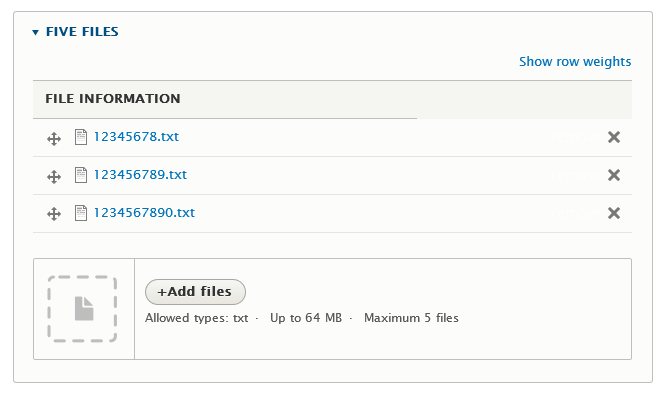Click the 'Up to 64 MB' text
The height and width of the screenshot is (393, 664).
(x=306, y=318)
